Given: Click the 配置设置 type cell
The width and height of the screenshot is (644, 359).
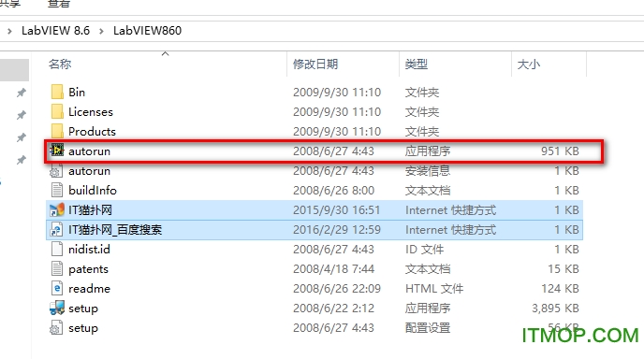Looking at the screenshot, I should click(428, 328).
